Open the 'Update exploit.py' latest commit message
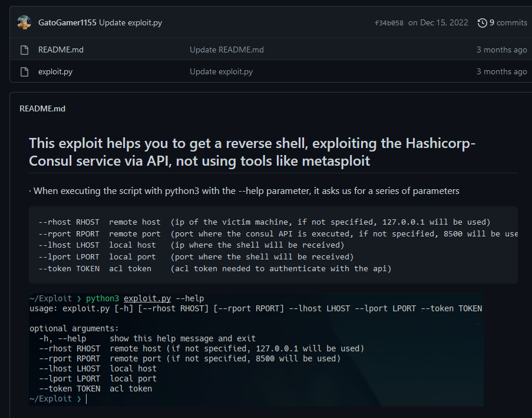 pos(131,23)
